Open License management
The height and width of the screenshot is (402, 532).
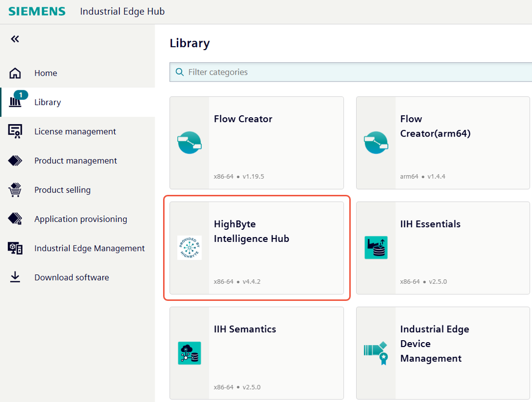click(x=77, y=132)
